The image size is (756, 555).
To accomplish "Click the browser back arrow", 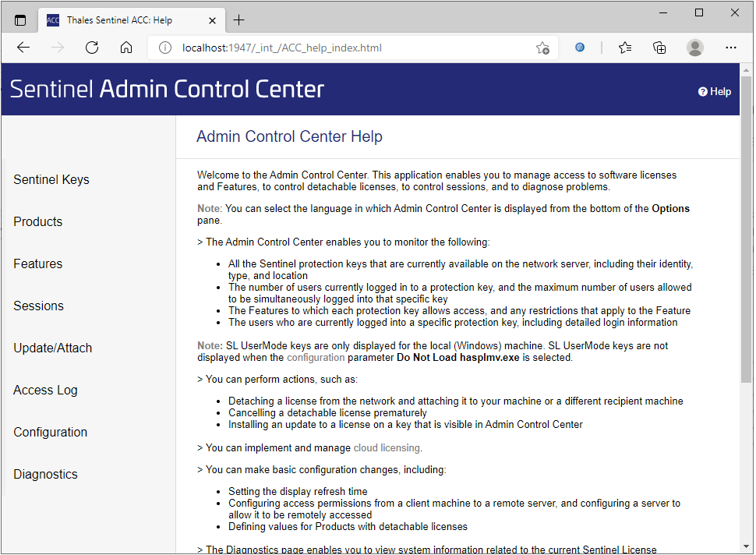I will coord(23,48).
